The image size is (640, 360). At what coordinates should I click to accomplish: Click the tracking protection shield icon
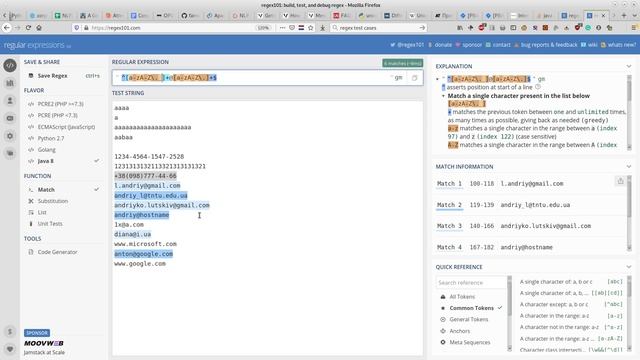click(76, 28)
